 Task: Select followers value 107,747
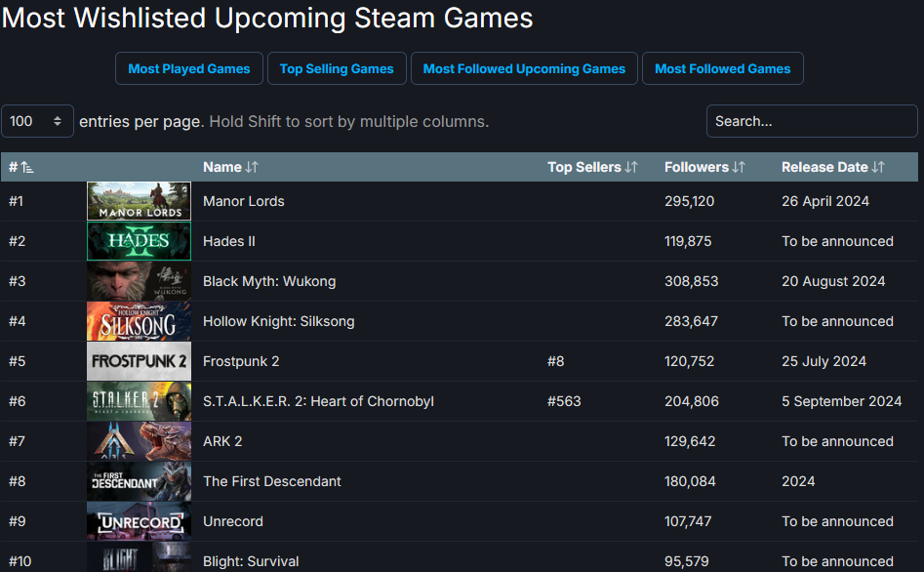pos(688,522)
